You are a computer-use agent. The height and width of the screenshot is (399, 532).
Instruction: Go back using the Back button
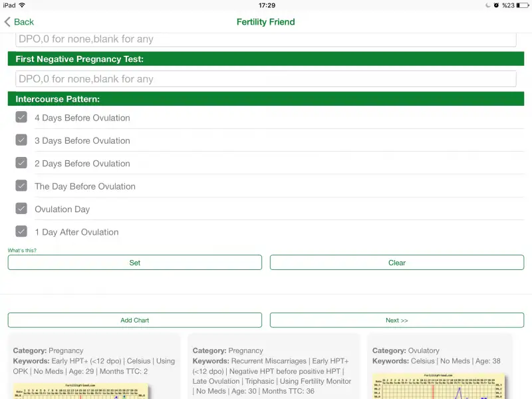click(19, 22)
